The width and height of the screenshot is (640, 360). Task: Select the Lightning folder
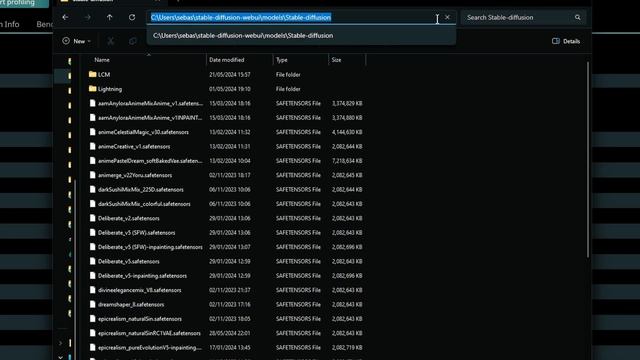tap(109, 89)
